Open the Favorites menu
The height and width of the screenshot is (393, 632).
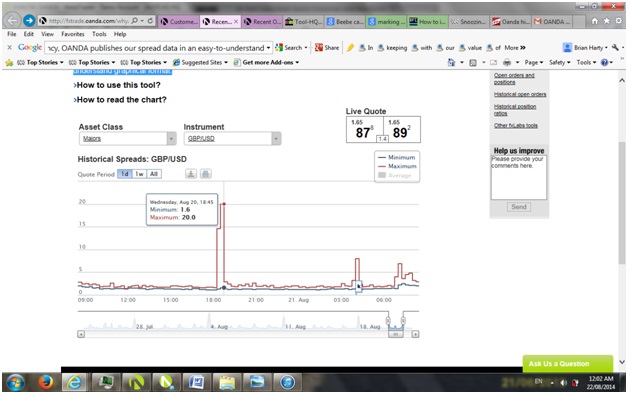(x=73, y=34)
